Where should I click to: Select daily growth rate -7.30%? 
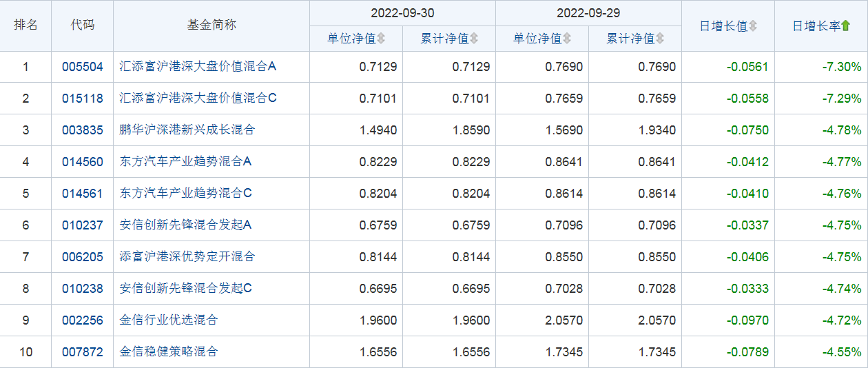tap(842, 67)
